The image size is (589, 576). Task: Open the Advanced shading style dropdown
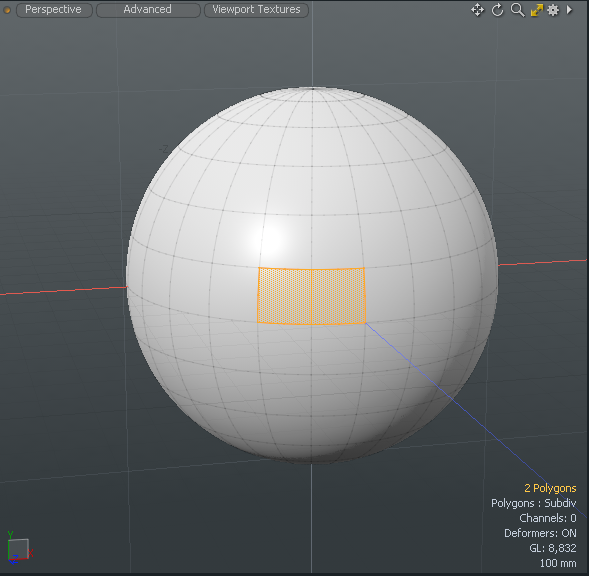tap(148, 10)
